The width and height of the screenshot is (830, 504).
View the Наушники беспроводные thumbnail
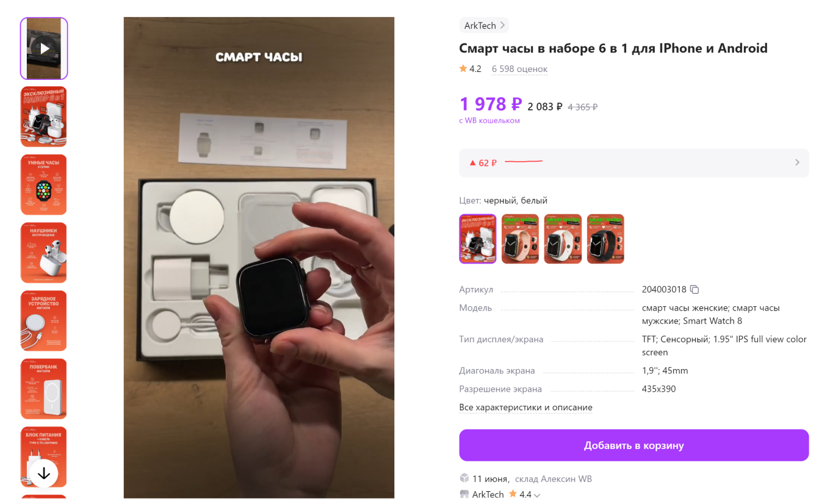point(44,253)
